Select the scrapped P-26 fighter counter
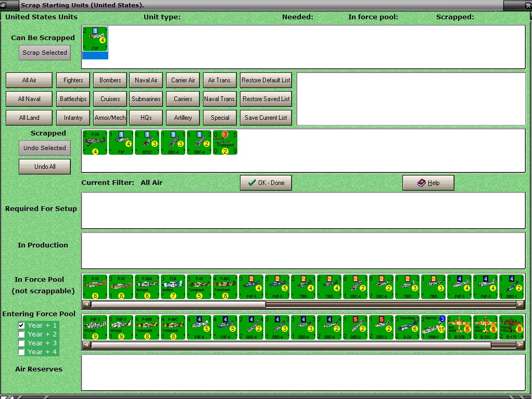The height and width of the screenshot is (399, 532). (x=95, y=143)
